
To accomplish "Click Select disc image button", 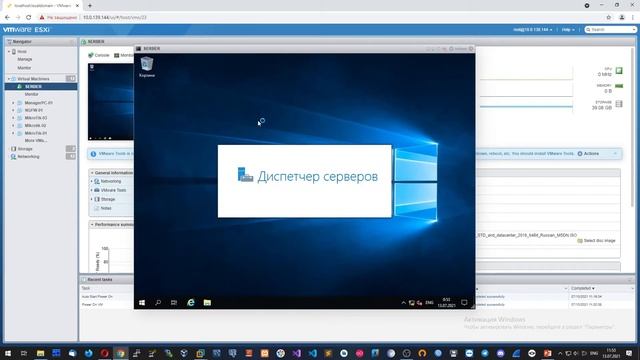I will tap(596, 241).
